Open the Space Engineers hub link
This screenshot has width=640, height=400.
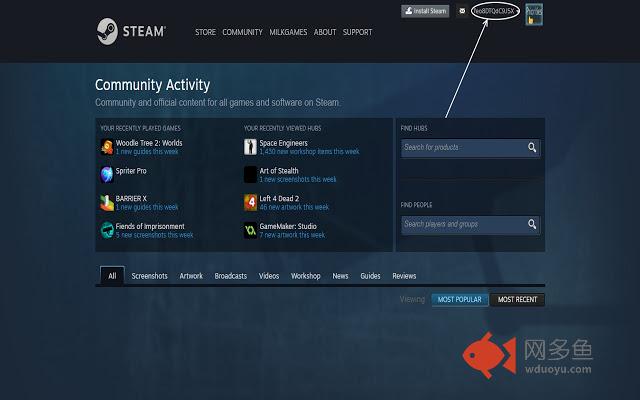(284, 143)
